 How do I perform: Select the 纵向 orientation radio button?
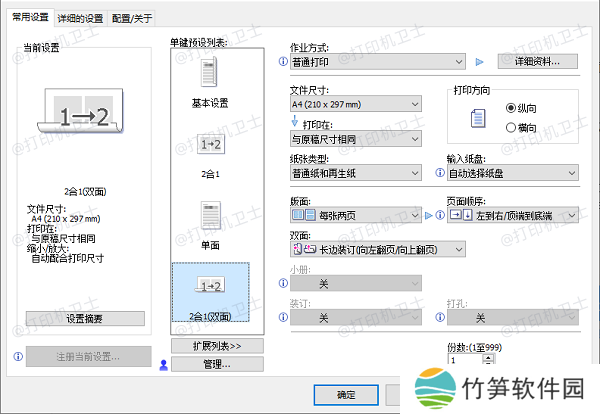click(x=511, y=107)
